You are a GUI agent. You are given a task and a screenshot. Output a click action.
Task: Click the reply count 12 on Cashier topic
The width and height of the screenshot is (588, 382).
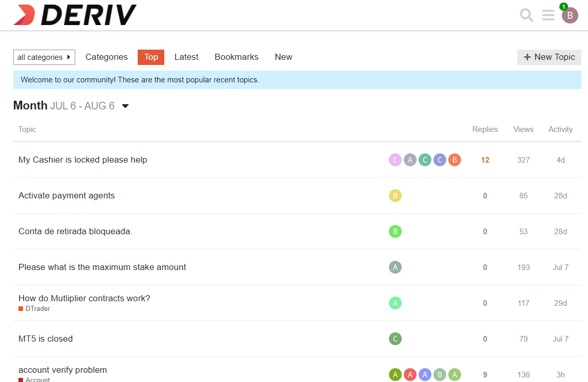[x=485, y=160]
